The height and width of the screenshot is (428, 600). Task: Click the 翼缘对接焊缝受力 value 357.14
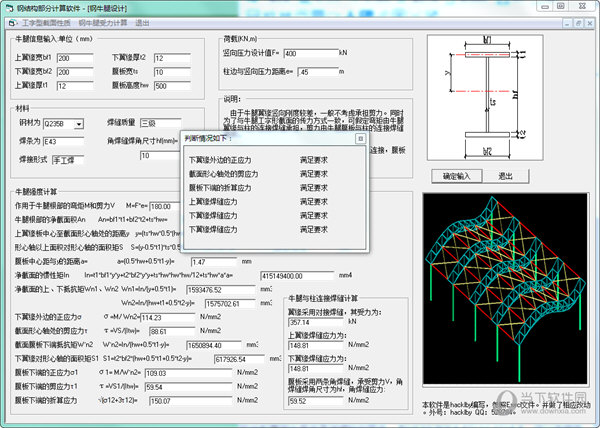tap(316, 322)
